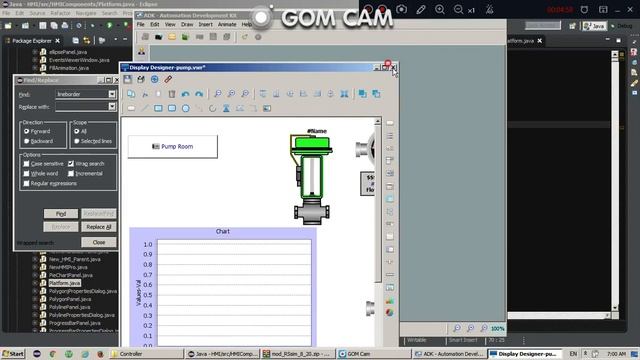Click GOM Cam screenshot camera icon

[402, 9]
